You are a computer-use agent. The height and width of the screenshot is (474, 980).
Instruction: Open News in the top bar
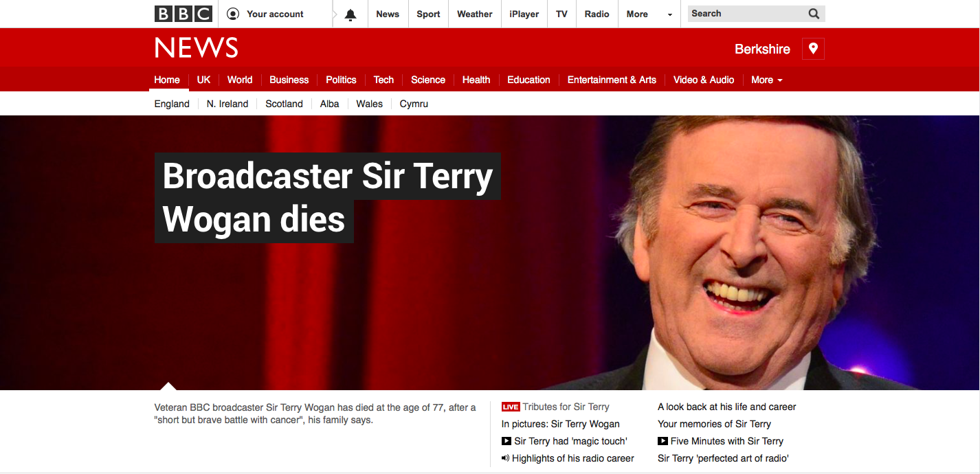click(x=388, y=14)
